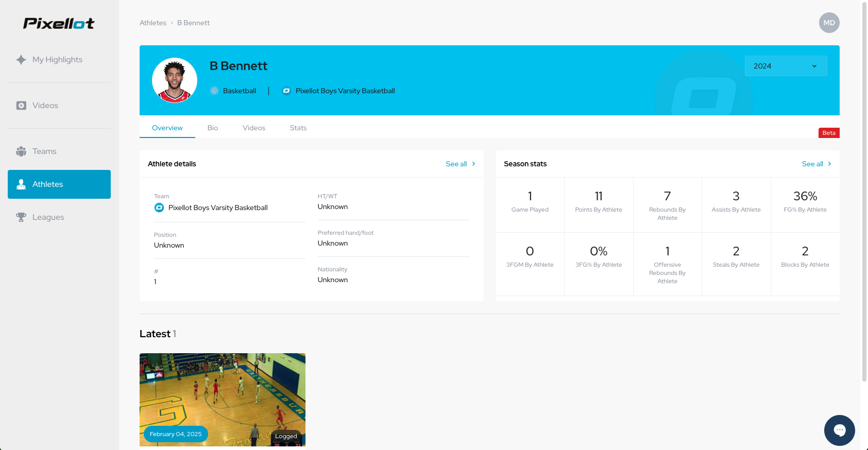
Task: Click the Videos play icon in sidebar
Action: click(21, 106)
